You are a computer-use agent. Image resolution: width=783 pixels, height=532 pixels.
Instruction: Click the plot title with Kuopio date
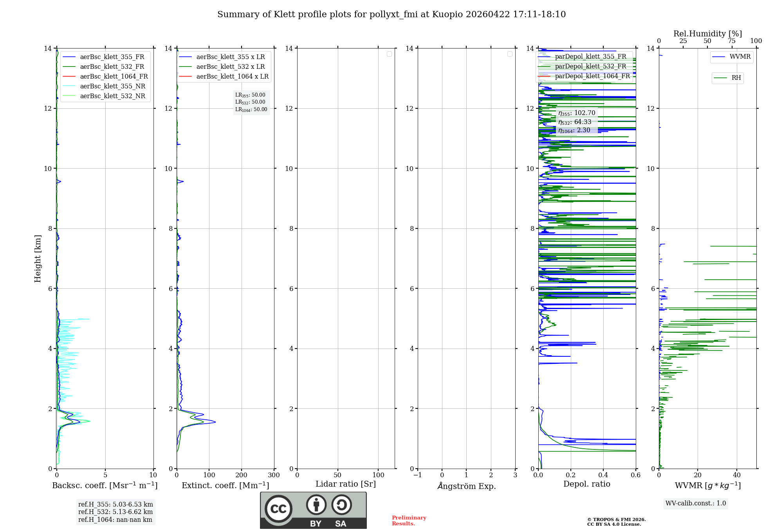pyautogui.click(x=391, y=14)
